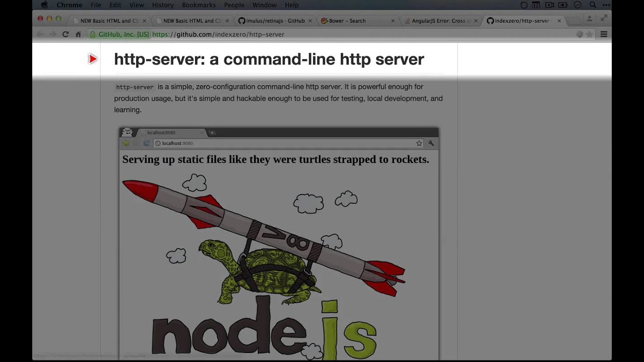Open the Bookmarks menu
The height and width of the screenshot is (362, 644).
[x=199, y=5]
